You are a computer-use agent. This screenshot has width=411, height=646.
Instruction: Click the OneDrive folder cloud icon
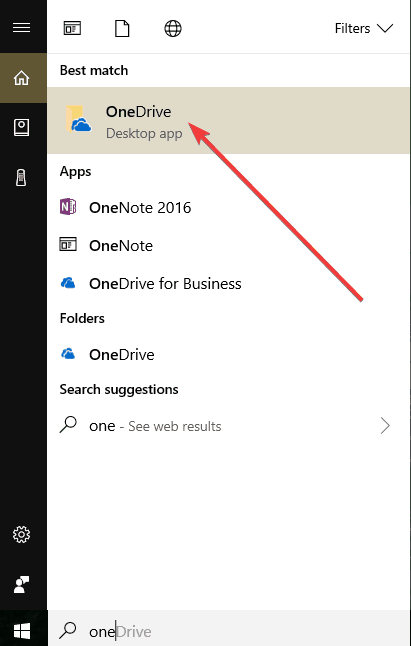point(68,353)
